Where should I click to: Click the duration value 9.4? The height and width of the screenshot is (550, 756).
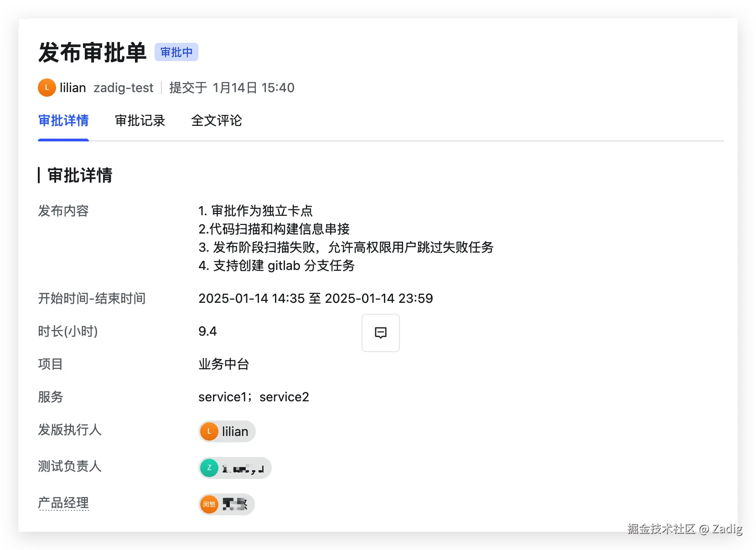pos(207,331)
